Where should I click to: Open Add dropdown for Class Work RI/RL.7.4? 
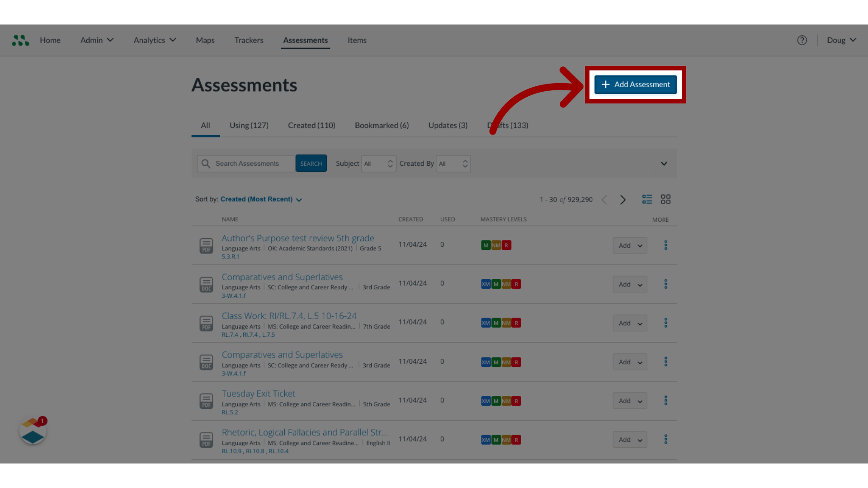click(630, 323)
